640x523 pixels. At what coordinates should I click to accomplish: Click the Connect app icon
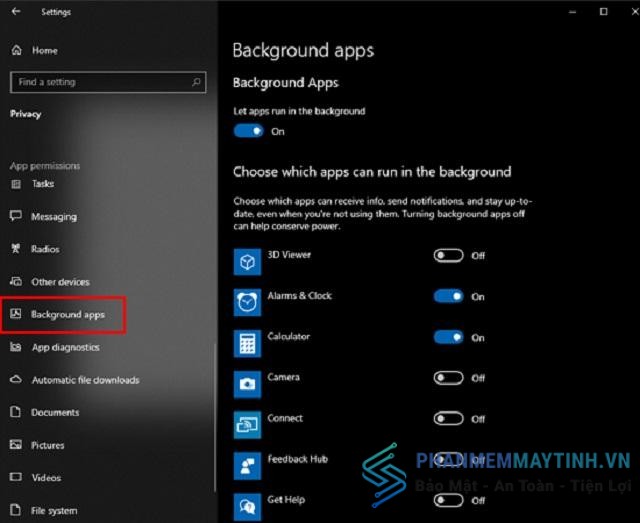pos(247,425)
